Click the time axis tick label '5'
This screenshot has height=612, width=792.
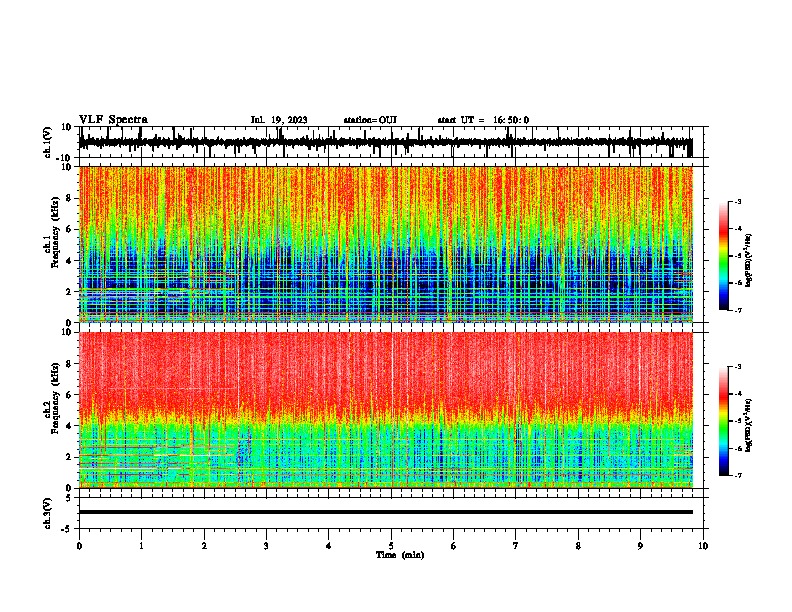(x=391, y=546)
